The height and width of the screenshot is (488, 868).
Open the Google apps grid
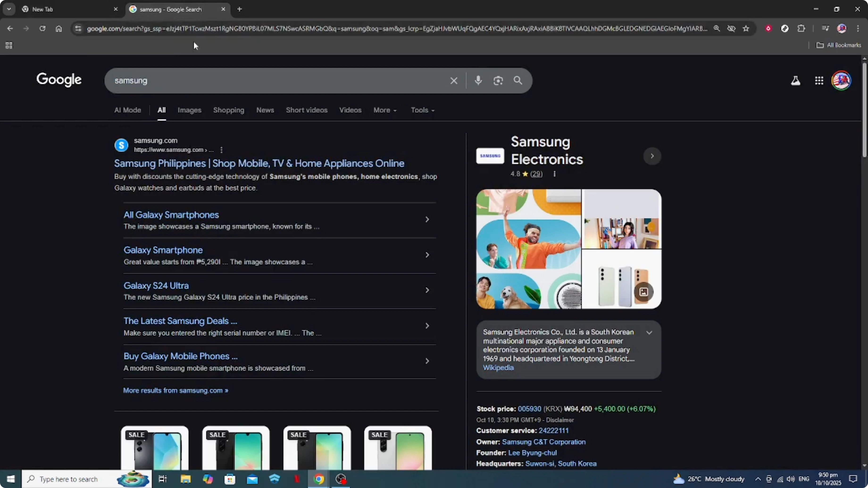[819, 80]
